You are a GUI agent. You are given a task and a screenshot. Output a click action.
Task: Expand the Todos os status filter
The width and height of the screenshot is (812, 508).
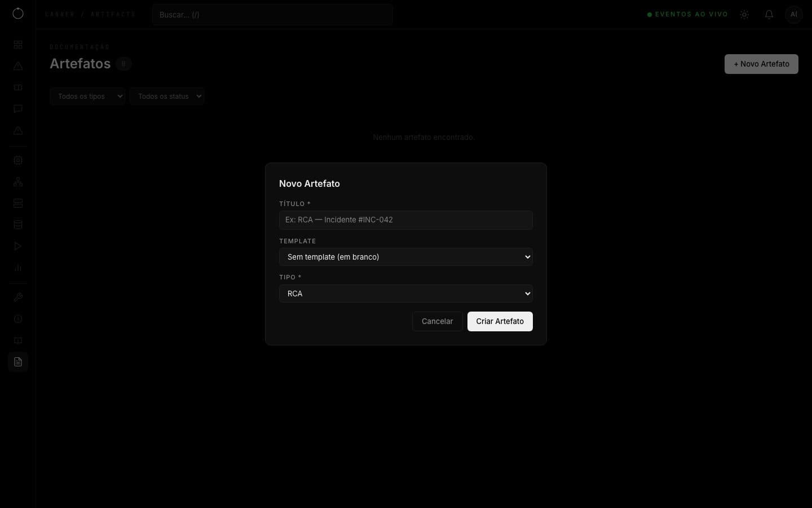point(167,97)
